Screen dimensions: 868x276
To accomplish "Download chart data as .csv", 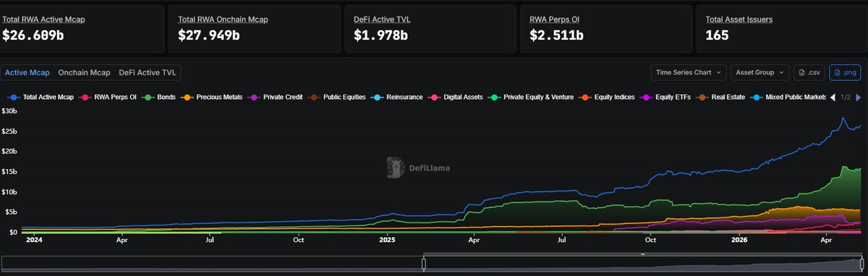I will (810, 72).
